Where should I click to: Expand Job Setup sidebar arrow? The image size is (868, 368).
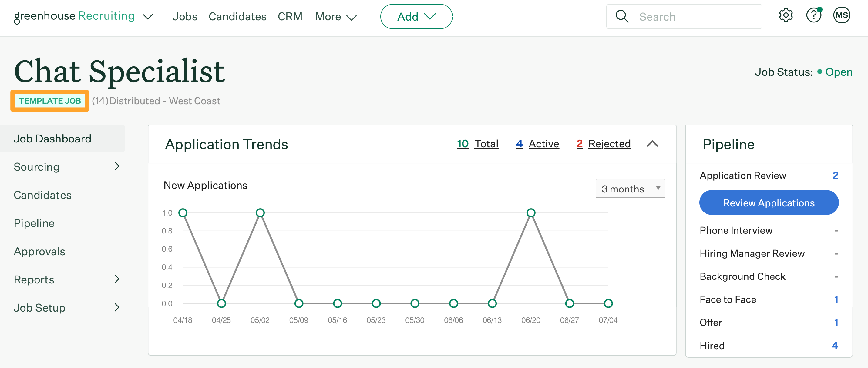[x=117, y=307]
